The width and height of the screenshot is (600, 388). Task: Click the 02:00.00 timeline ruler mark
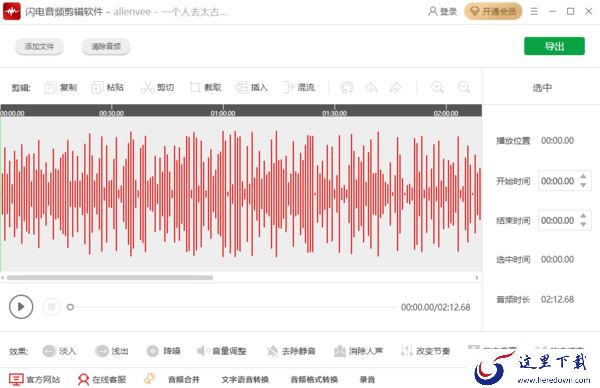click(x=446, y=113)
